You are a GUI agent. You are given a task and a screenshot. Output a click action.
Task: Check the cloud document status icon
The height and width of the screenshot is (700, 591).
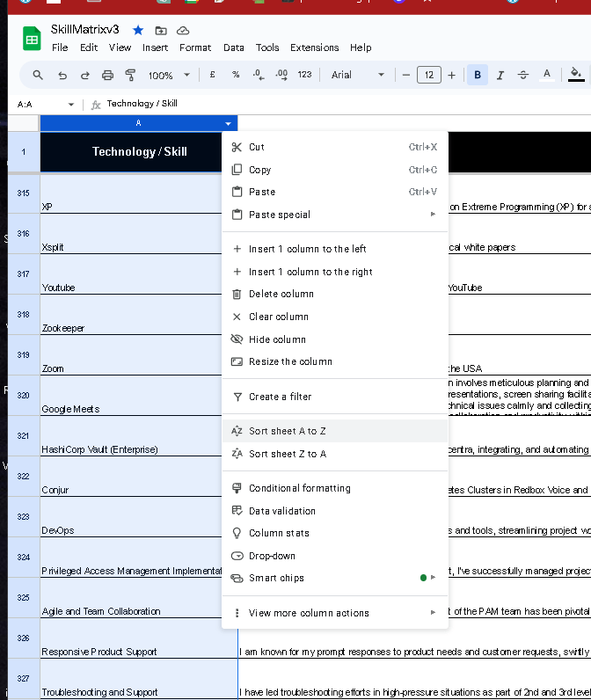pos(183,31)
